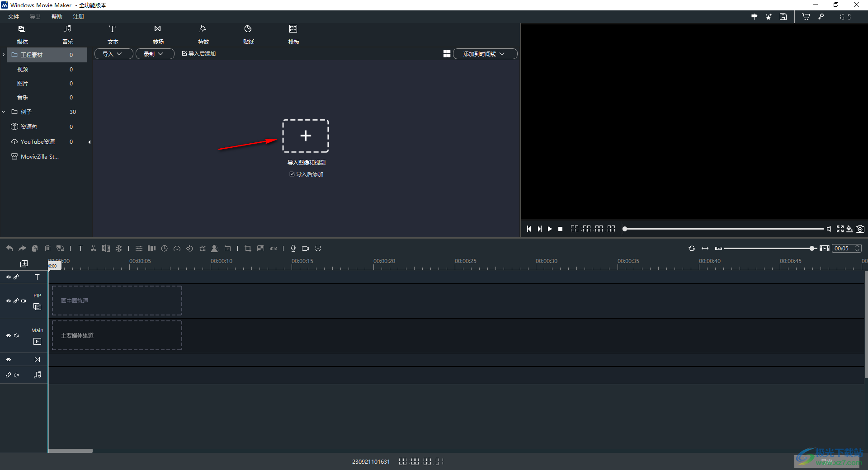The image size is (868, 470).
Task: Open the speedometer speed tool
Action: click(x=177, y=249)
